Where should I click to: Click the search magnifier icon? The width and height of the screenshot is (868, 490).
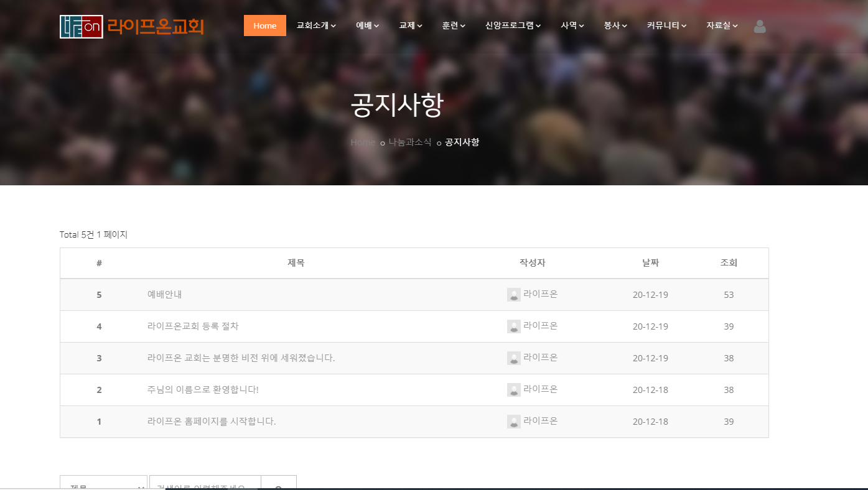(278, 485)
